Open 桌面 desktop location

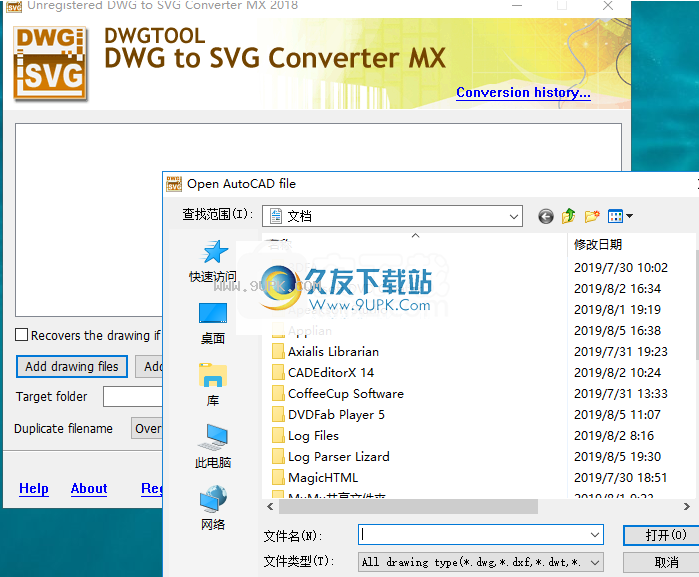(x=213, y=324)
